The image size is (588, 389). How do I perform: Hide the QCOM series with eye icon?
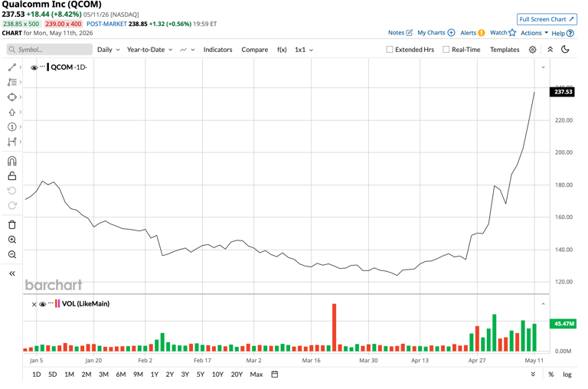tap(34, 67)
